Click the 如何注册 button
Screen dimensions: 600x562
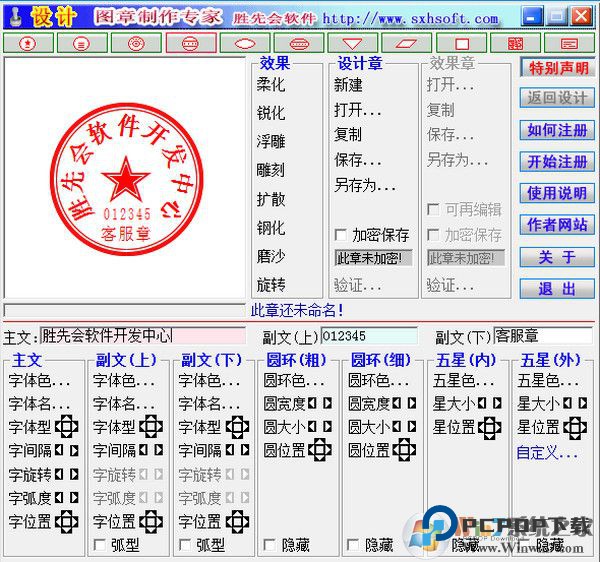558,130
